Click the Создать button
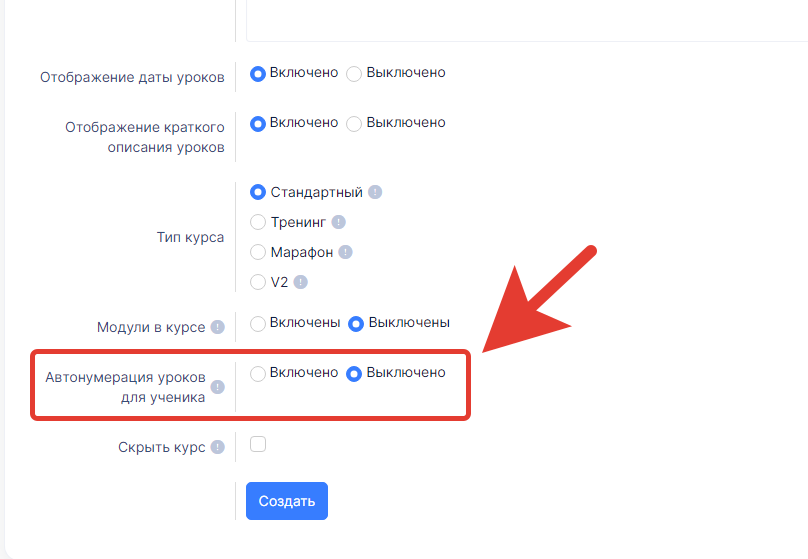Viewport: 808px width, 559px height. 287,501
